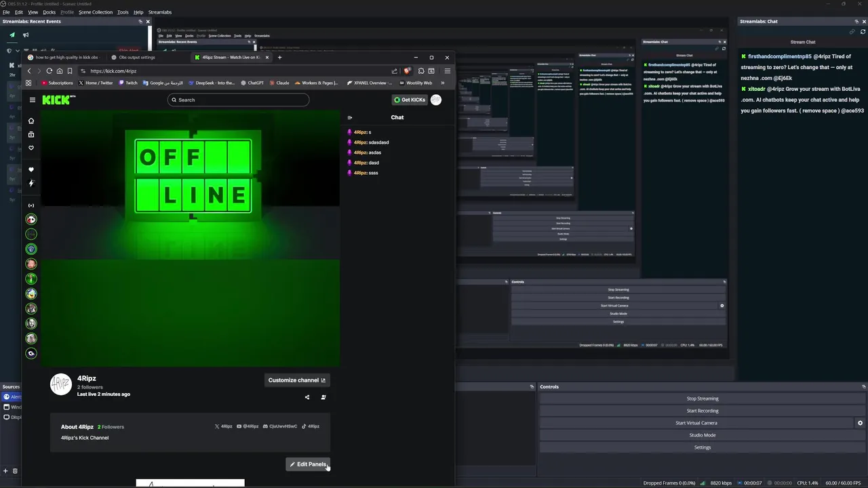Open the Scene Collection menu
Viewport: 868px width, 488px height.
tap(96, 12)
